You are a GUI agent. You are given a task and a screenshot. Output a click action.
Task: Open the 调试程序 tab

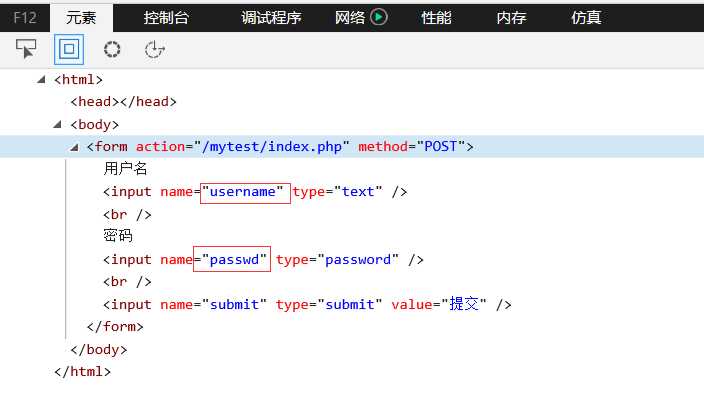pos(271,18)
